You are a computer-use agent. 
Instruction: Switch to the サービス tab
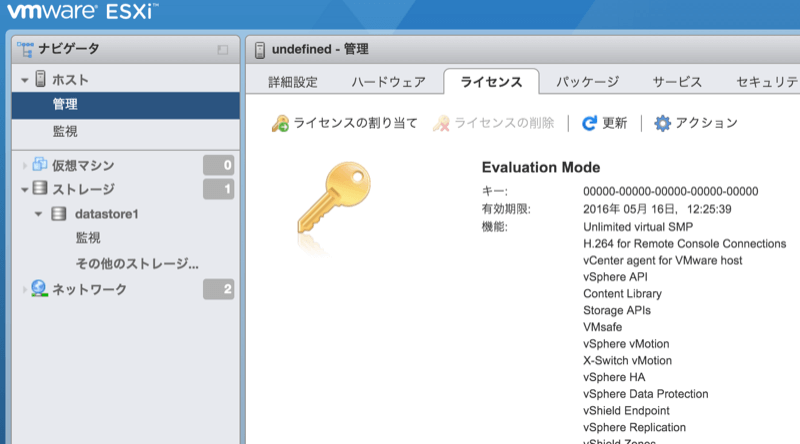coord(677,82)
